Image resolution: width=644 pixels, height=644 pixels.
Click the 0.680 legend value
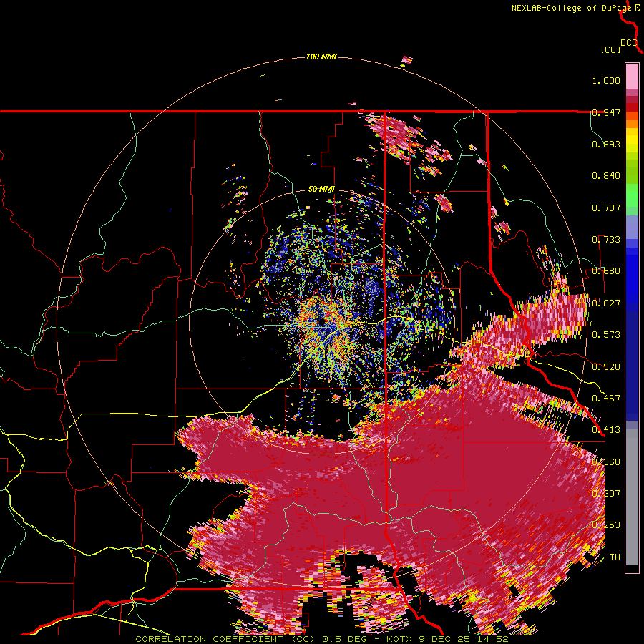coord(606,271)
